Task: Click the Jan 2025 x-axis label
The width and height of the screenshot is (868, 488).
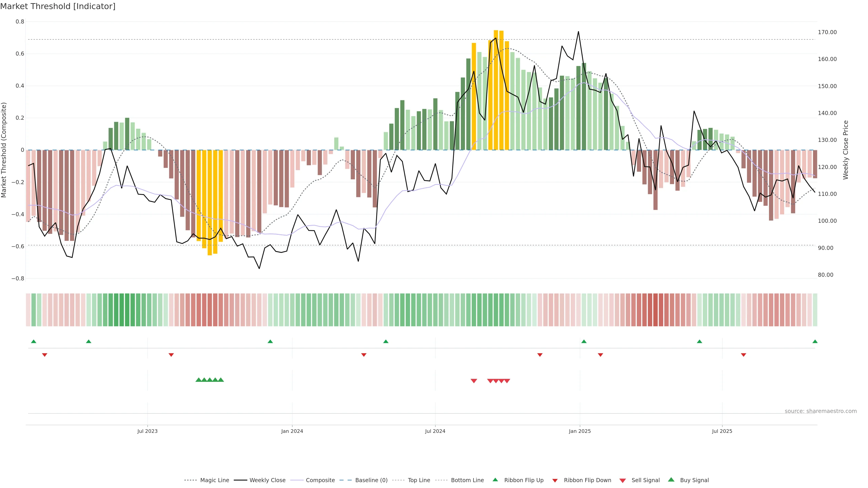Action: tap(580, 431)
